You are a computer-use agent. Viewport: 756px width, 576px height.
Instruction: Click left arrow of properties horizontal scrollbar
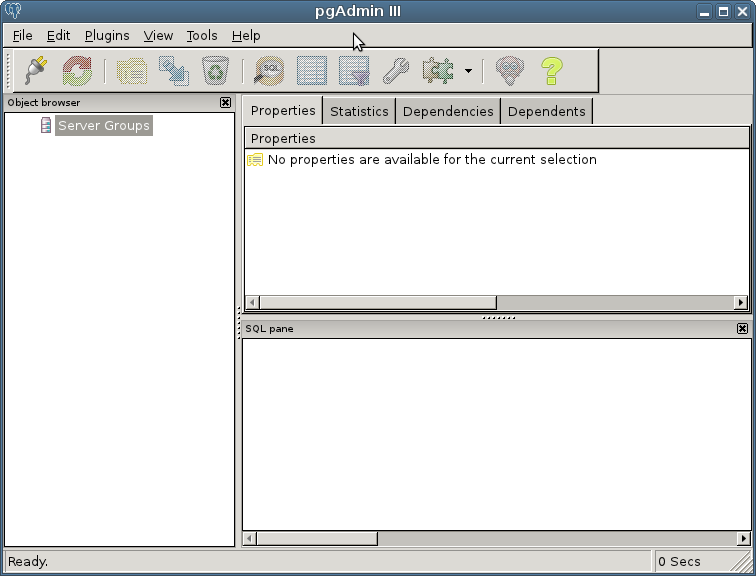(252, 302)
